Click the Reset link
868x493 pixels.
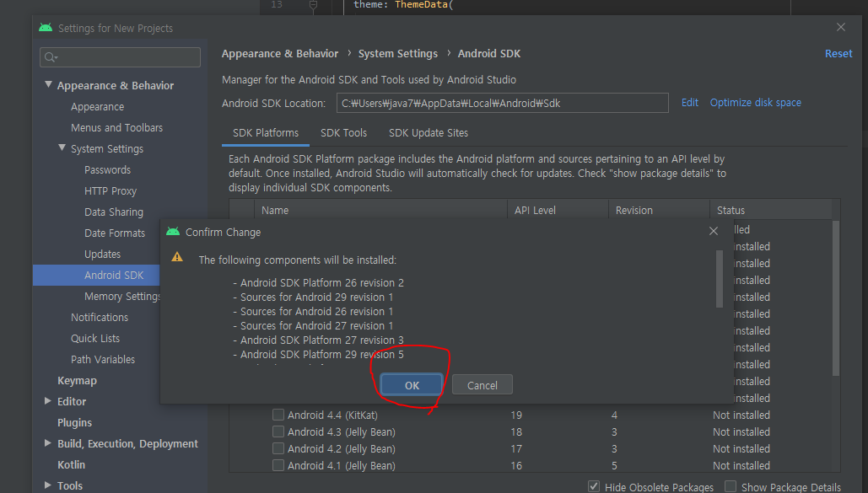(x=838, y=54)
